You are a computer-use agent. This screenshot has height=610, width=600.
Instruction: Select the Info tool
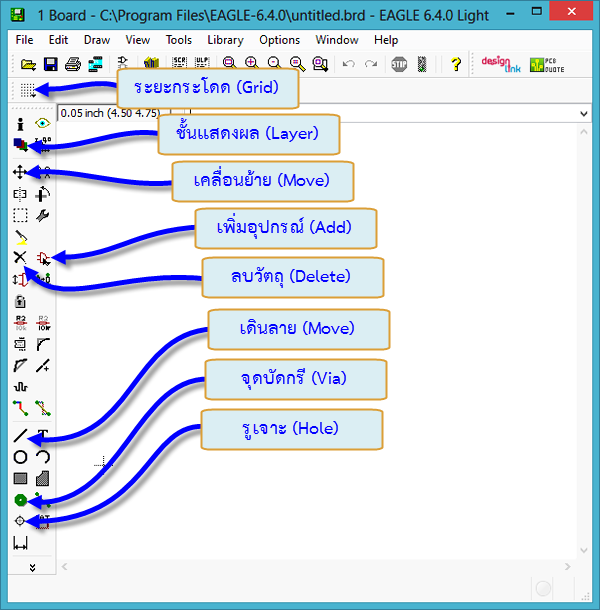coord(20,124)
